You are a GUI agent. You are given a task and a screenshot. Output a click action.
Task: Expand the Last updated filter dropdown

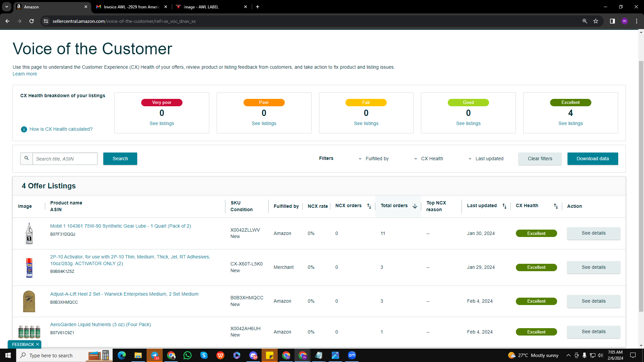pyautogui.click(x=486, y=159)
